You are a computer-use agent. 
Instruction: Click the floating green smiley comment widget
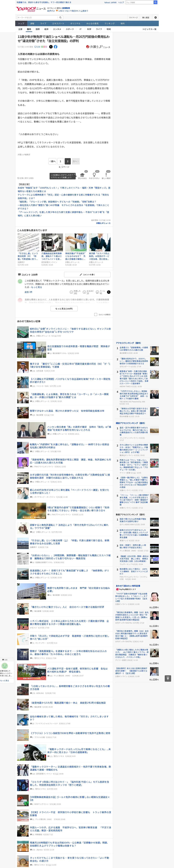click(5, 666)
